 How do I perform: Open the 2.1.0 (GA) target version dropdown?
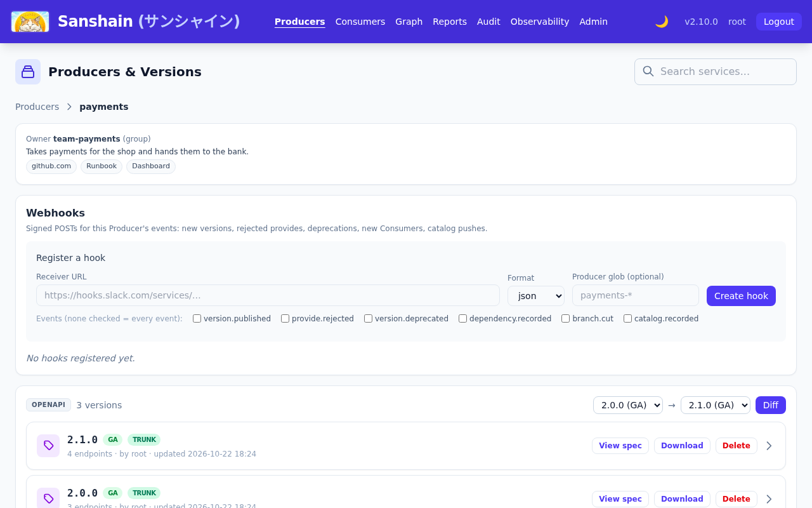[716, 405]
